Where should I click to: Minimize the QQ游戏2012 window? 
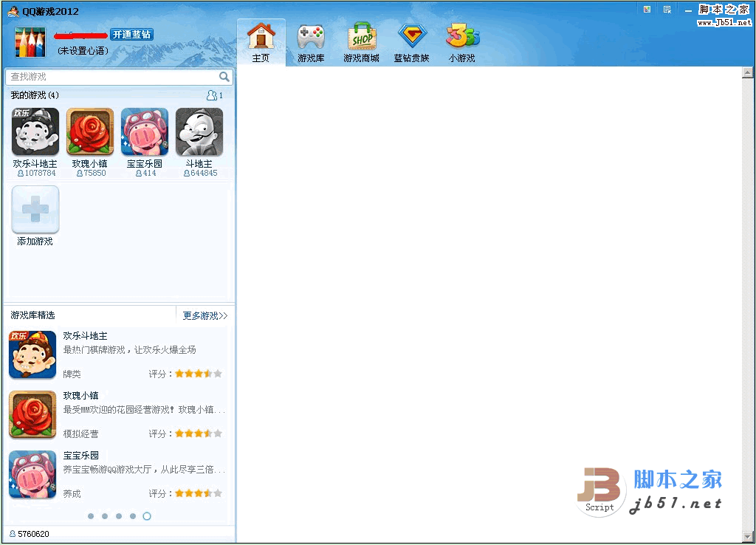tap(688, 10)
